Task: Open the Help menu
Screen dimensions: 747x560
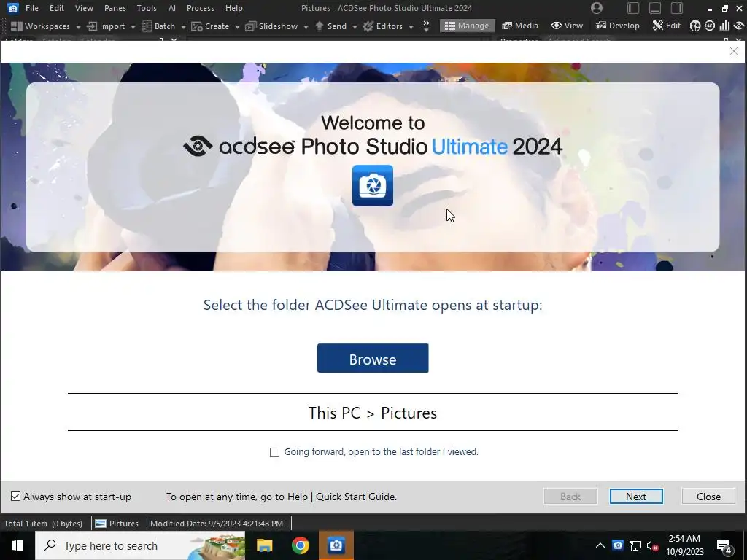Action: 234,8
